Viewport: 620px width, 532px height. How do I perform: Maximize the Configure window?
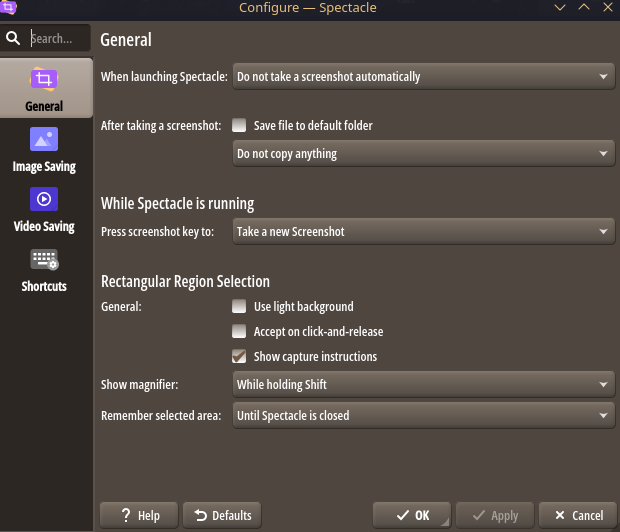(x=584, y=7)
